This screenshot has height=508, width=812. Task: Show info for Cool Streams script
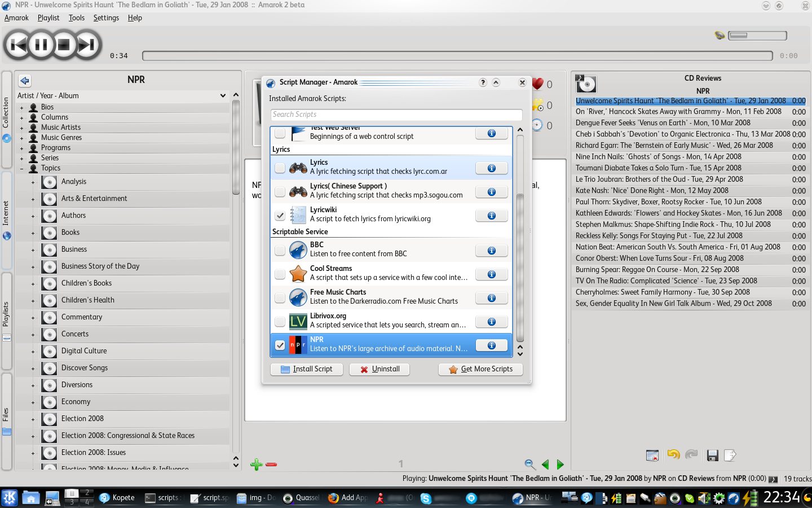(491, 274)
